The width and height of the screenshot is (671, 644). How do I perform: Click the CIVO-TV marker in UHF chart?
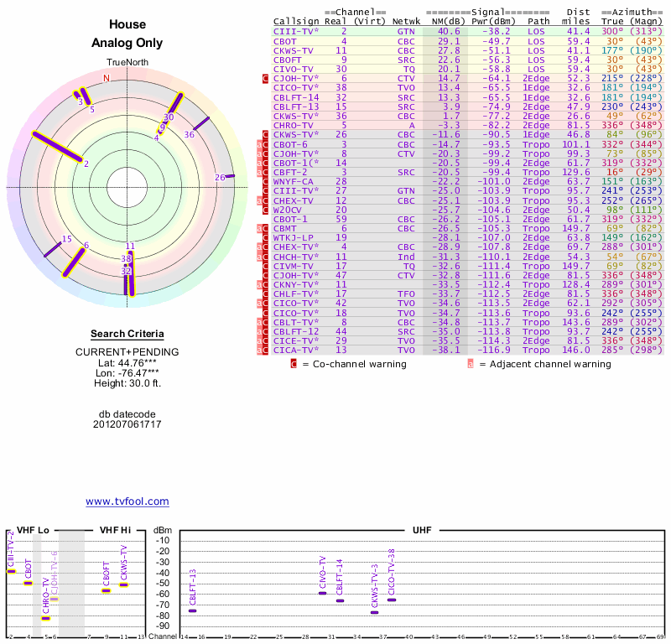[x=323, y=593]
